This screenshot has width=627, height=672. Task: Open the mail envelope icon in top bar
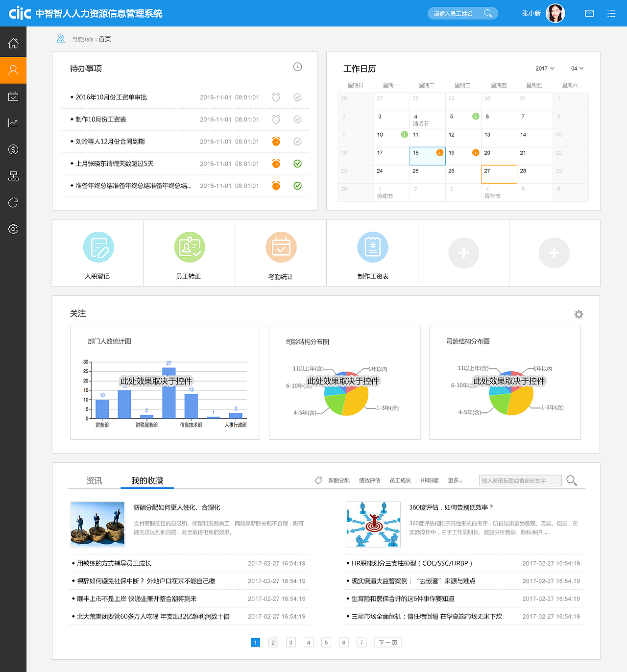589,13
